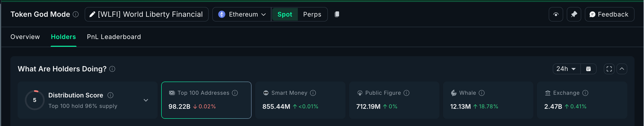644x126 pixels.
Task: Open the calendar date picker icon
Action: 588,69
